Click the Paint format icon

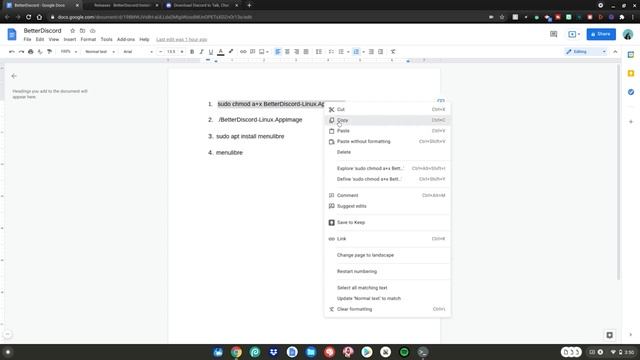pos(49,52)
